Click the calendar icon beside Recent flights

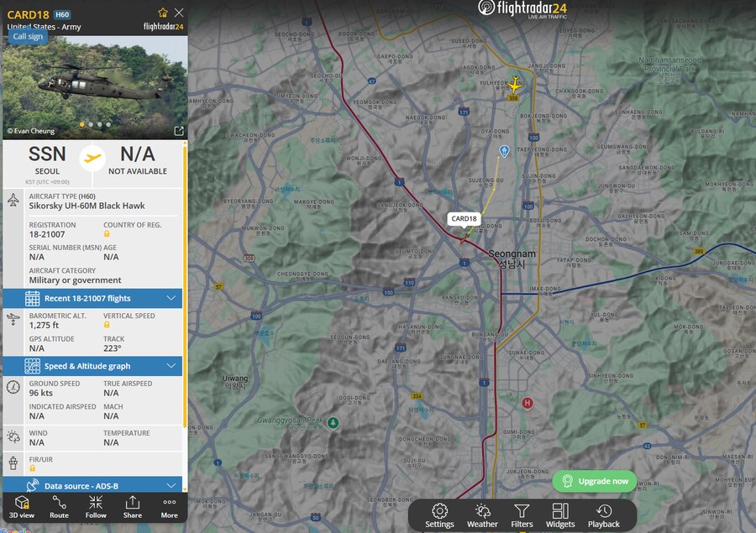click(x=32, y=298)
